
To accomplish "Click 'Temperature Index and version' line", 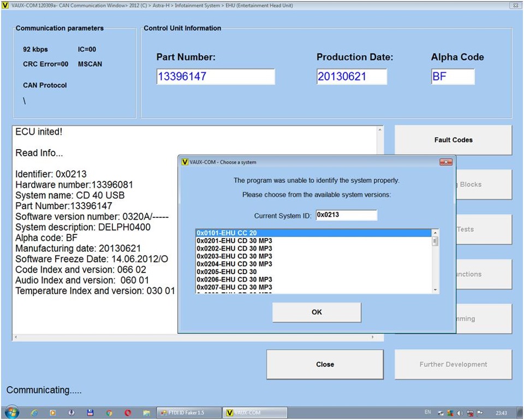I will pos(95,291).
